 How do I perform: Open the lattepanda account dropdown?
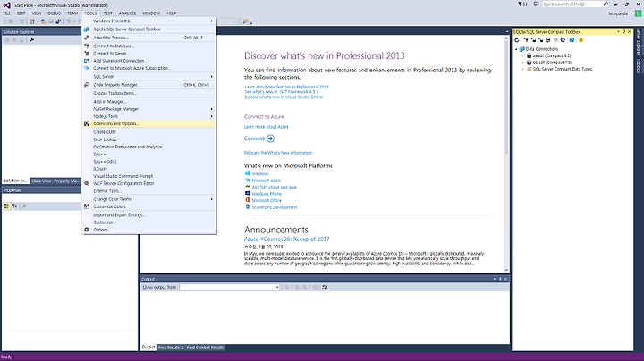[631, 13]
